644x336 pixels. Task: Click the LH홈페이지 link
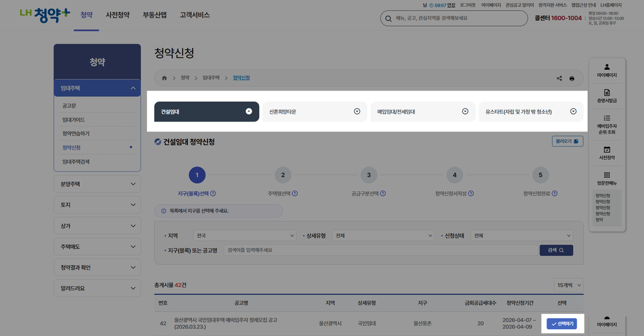click(x=611, y=5)
